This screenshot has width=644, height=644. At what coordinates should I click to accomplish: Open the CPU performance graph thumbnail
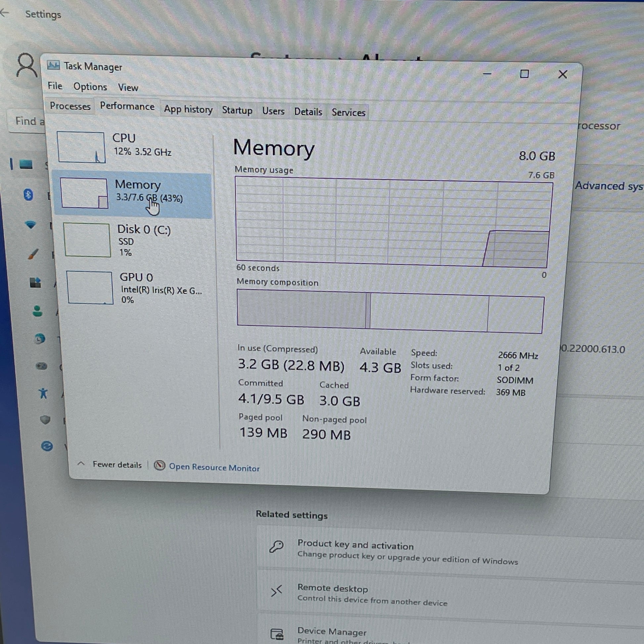(x=81, y=147)
